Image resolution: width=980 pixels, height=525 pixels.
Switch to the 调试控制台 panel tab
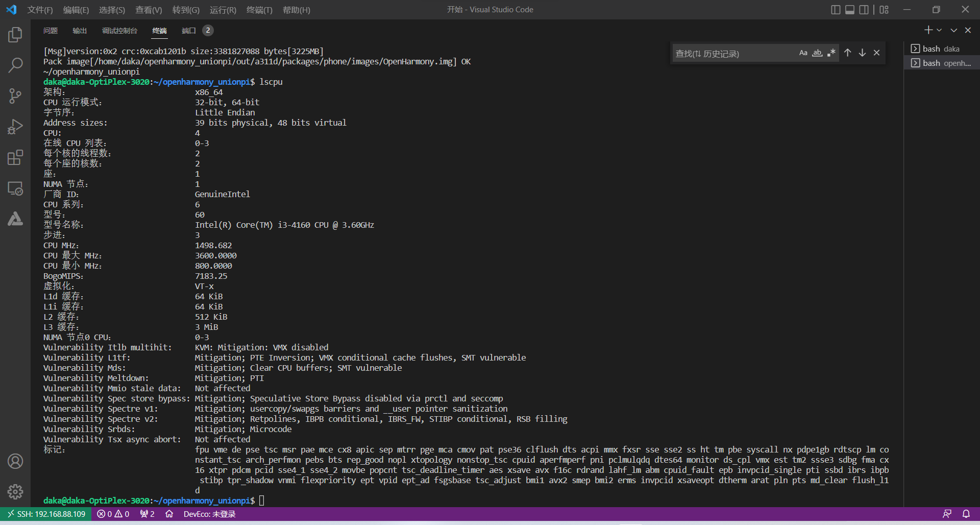coord(119,31)
